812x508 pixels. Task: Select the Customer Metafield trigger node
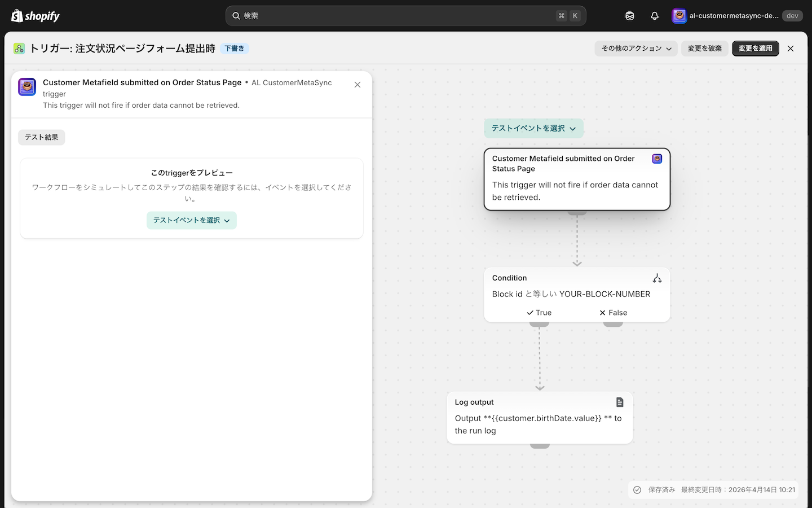577,179
